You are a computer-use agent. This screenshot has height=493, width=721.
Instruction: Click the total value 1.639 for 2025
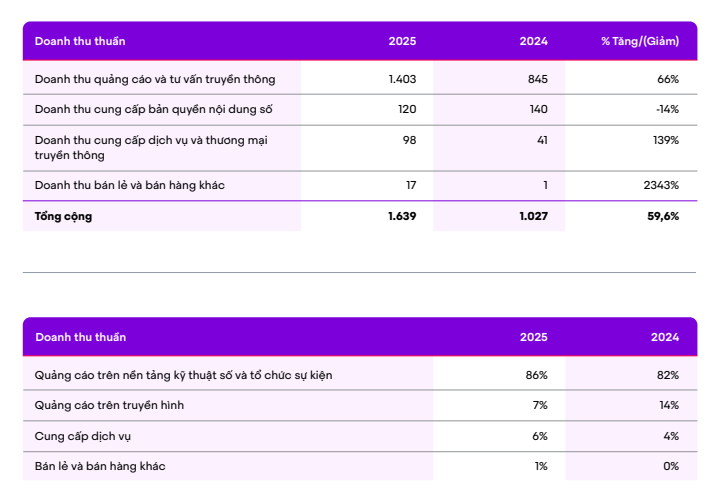[x=402, y=216]
